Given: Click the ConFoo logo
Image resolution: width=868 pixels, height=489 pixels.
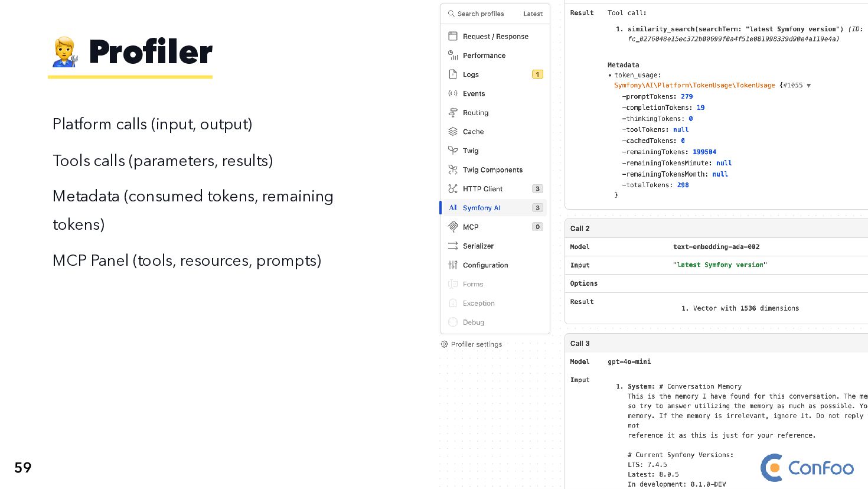Looking at the screenshot, I should tap(807, 468).
